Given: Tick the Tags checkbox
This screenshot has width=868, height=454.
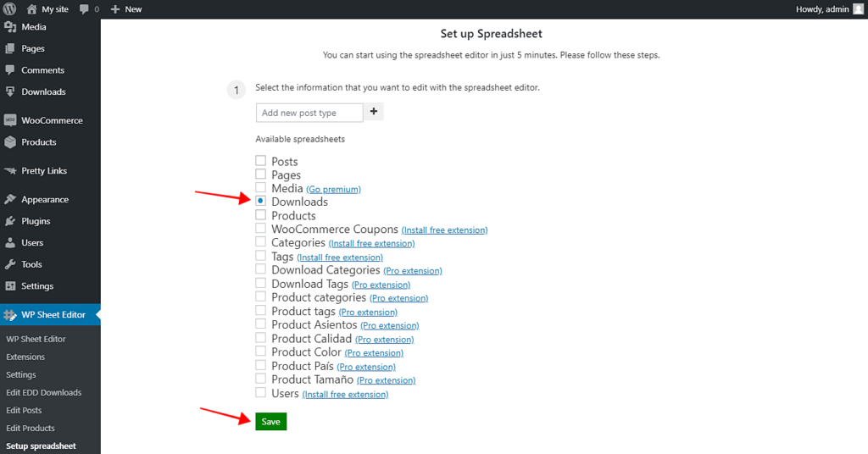Looking at the screenshot, I should click(x=261, y=256).
